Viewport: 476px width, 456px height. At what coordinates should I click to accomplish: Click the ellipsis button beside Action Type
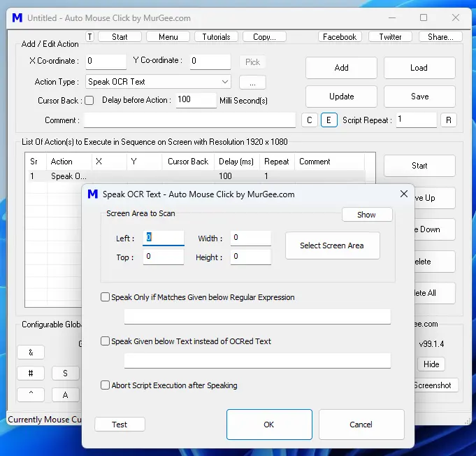252,83
